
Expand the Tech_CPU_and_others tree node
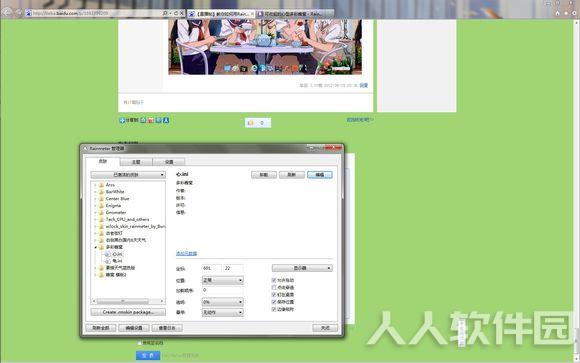coord(95,219)
